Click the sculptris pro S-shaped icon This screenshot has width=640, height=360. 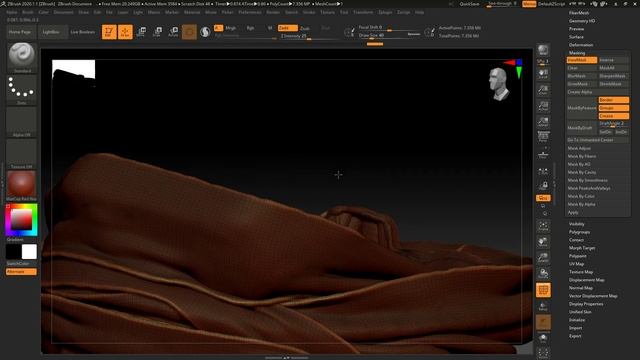pos(205,32)
